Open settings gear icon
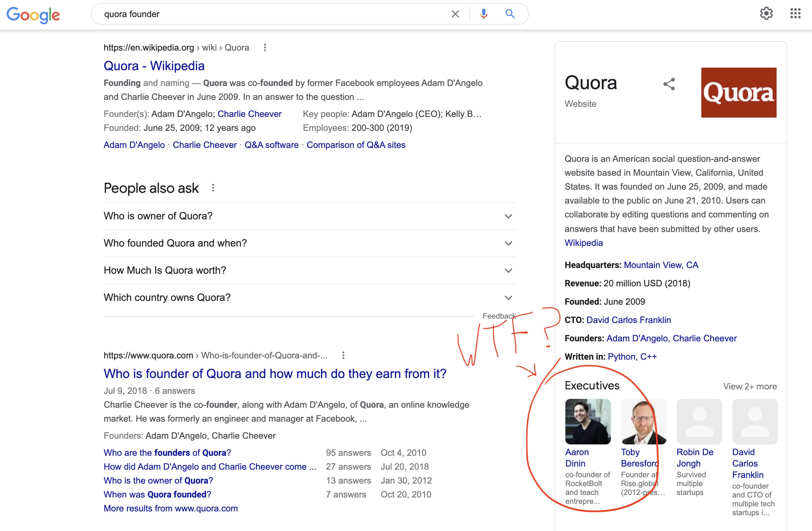The height and width of the screenshot is (531, 812). click(x=766, y=14)
